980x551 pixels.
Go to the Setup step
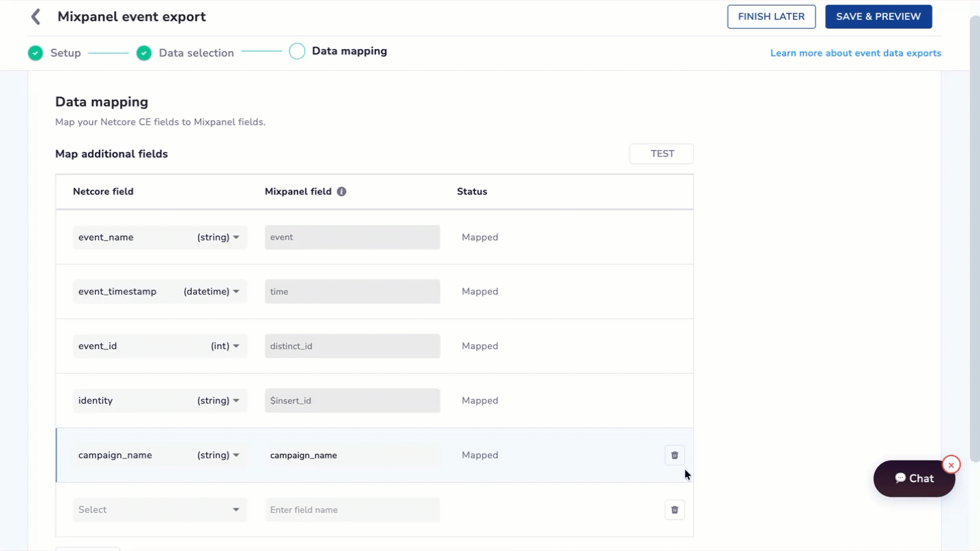tap(66, 53)
